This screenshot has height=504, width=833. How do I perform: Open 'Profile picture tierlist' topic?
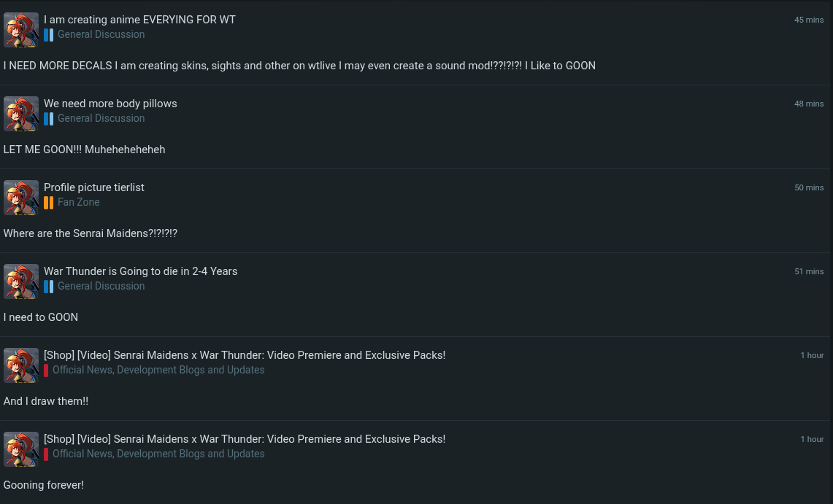pyautogui.click(x=94, y=187)
